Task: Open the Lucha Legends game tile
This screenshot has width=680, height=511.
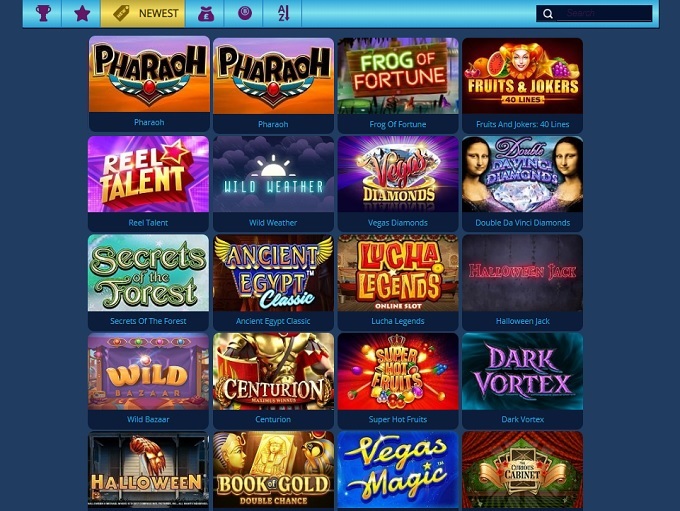Action: click(x=398, y=272)
